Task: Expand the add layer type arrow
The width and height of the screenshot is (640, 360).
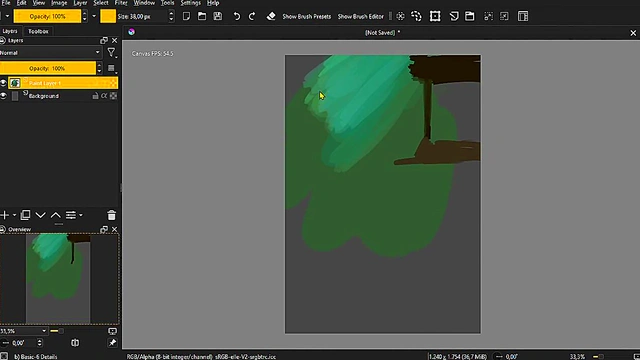Action: coord(14,215)
